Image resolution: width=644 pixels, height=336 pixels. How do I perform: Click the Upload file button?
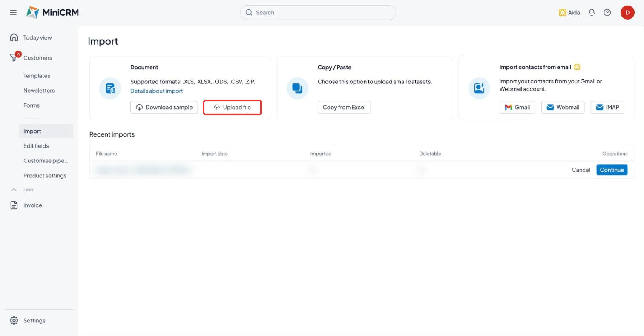232,107
